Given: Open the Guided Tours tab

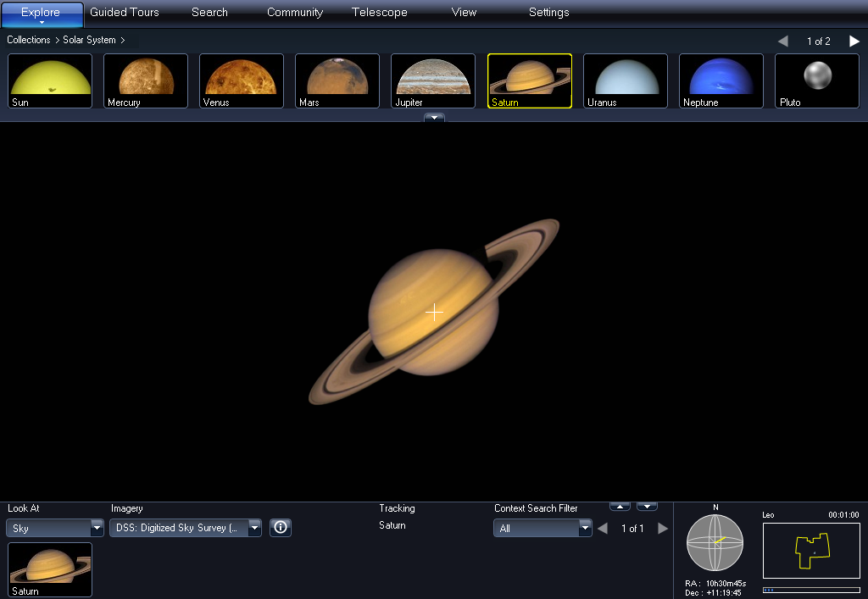Looking at the screenshot, I should point(125,13).
